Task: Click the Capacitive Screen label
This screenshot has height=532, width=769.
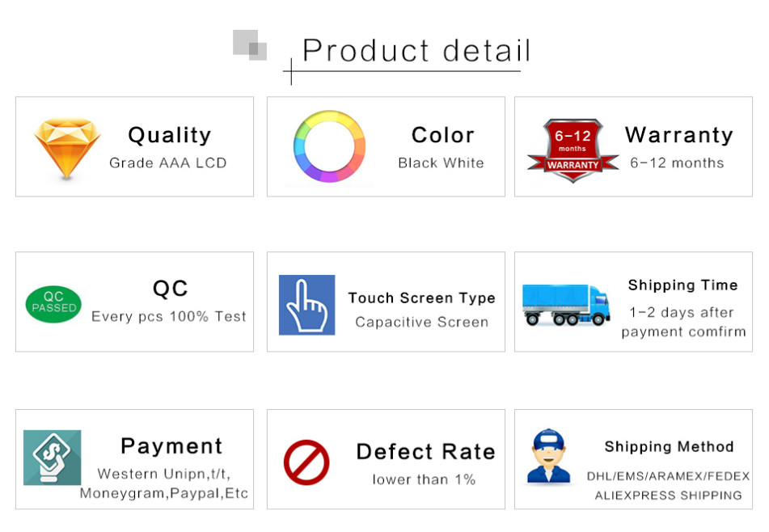Action: click(422, 322)
